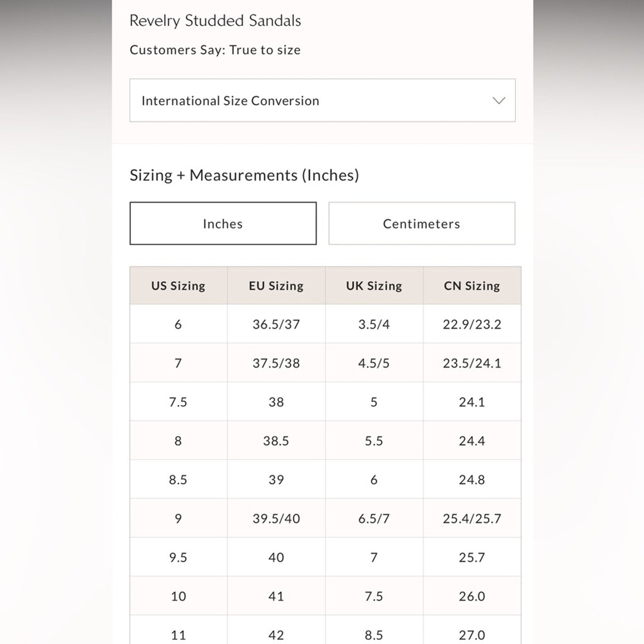
Task: Select the EU size 36.5/37 cell
Action: click(276, 324)
